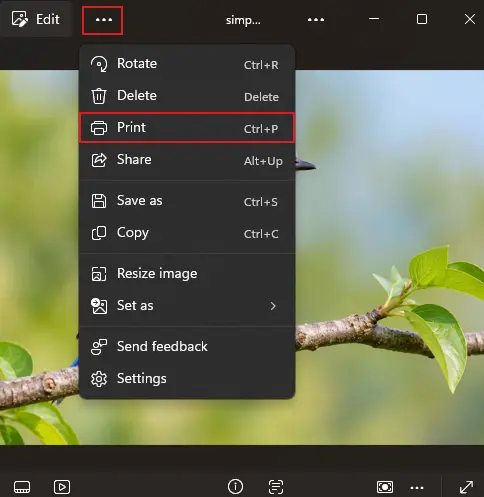Start slideshow with the play icon
This screenshot has height=497, width=484.
click(x=62, y=487)
